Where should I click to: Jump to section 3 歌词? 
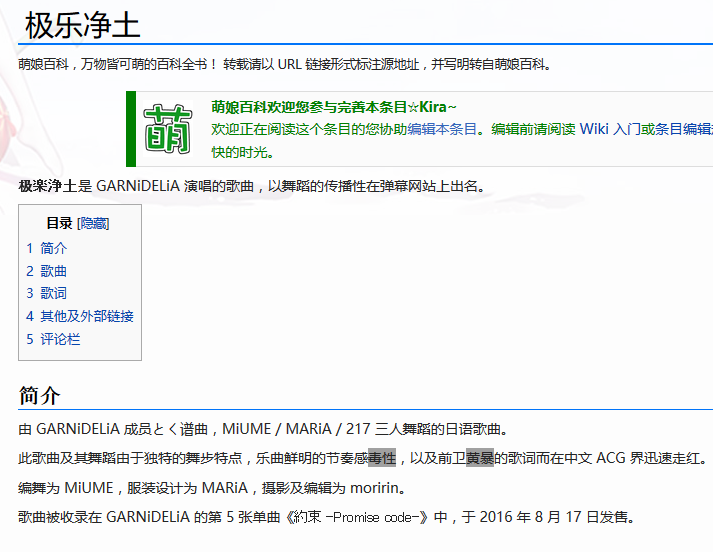tap(46, 293)
